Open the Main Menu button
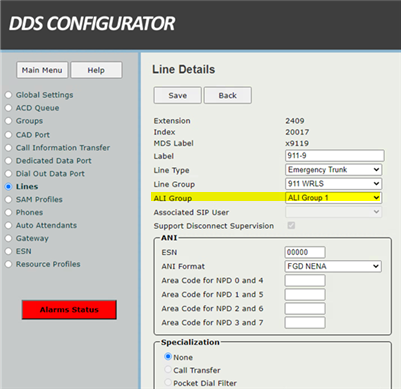The width and height of the screenshot is (401, 389). (x=42, y=70)
